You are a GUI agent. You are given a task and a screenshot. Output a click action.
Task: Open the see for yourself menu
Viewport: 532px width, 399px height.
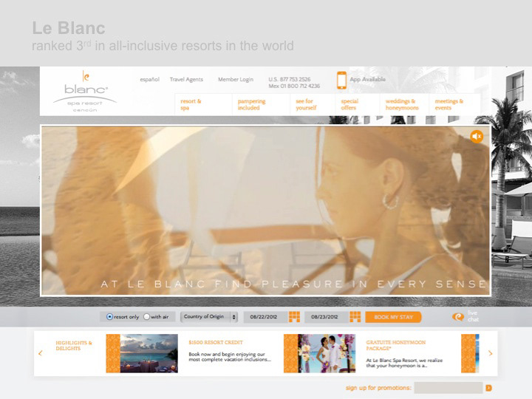[306, 104]
